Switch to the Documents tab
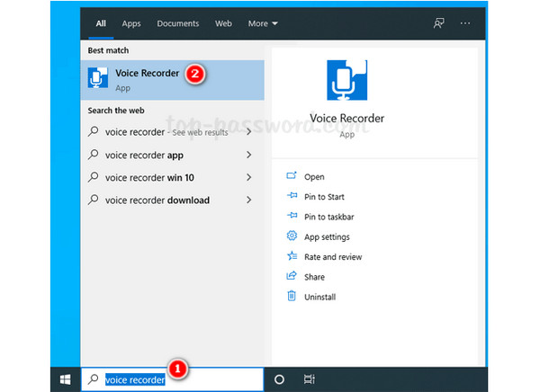Image resolution: width=540 pixels, height=392 pixels. 178,23
